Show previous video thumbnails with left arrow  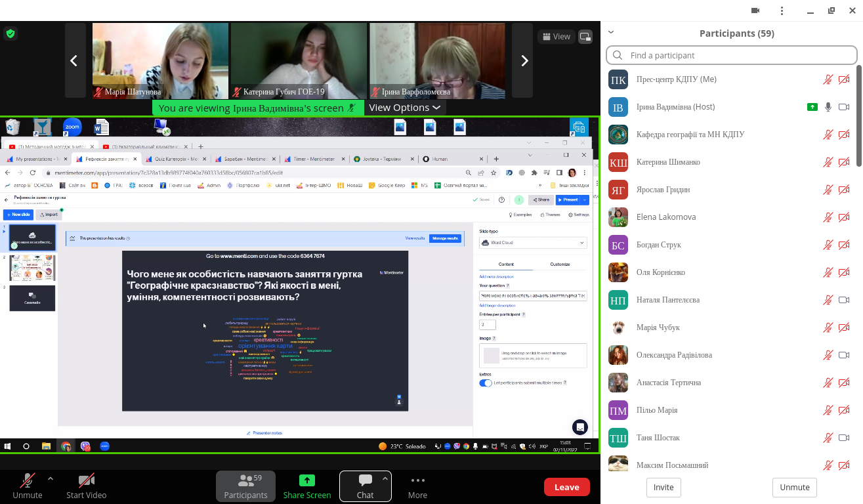[74, 61]
